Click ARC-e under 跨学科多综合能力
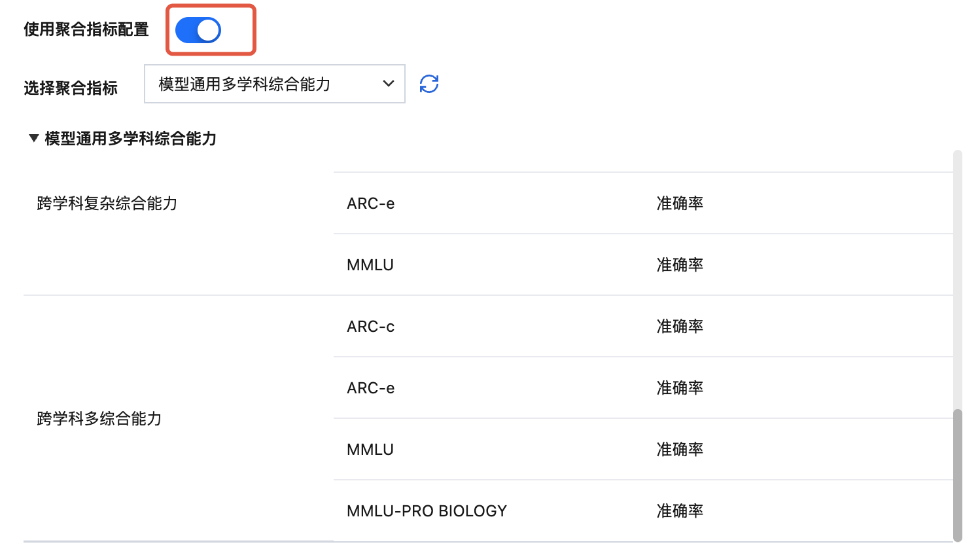Screen dimensions: 980x555 (371, 388)
